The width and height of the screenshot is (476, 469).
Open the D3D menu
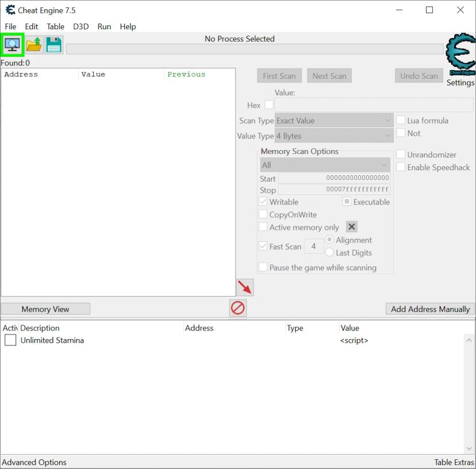80,26
